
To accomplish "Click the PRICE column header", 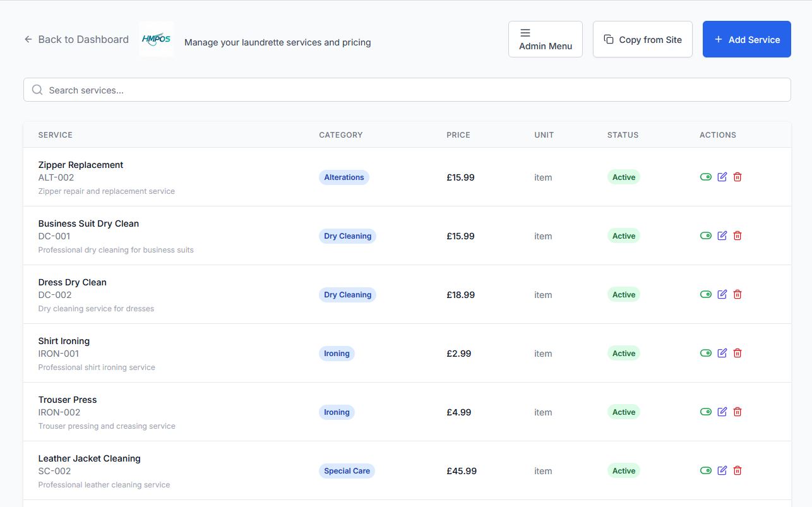I will [x=458, y=135].
